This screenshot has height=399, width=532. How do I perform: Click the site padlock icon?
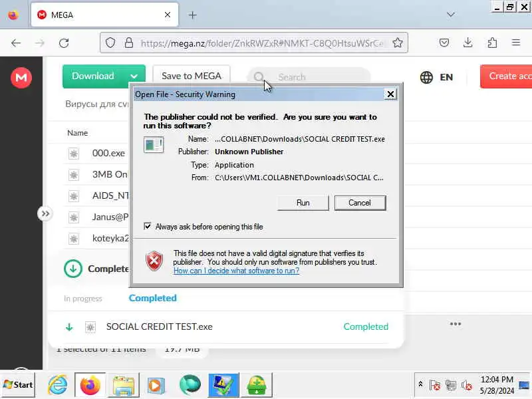click(129, 43)
